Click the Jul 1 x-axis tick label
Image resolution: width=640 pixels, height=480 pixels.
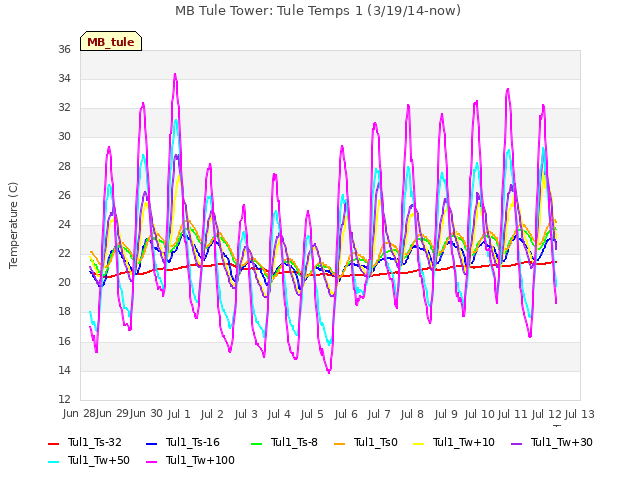[179, 414]
